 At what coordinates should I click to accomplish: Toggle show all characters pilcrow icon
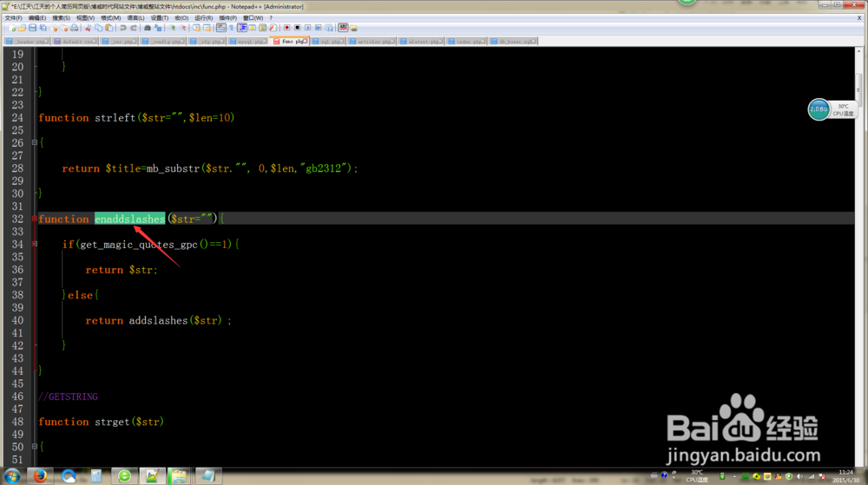tap(232, 28)
